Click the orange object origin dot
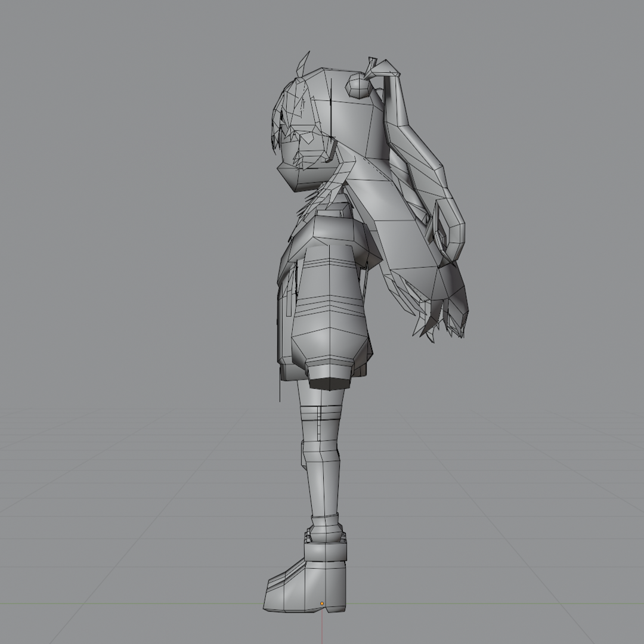The width and height of the screenshot is (644, 644). [x=322, y=603]
